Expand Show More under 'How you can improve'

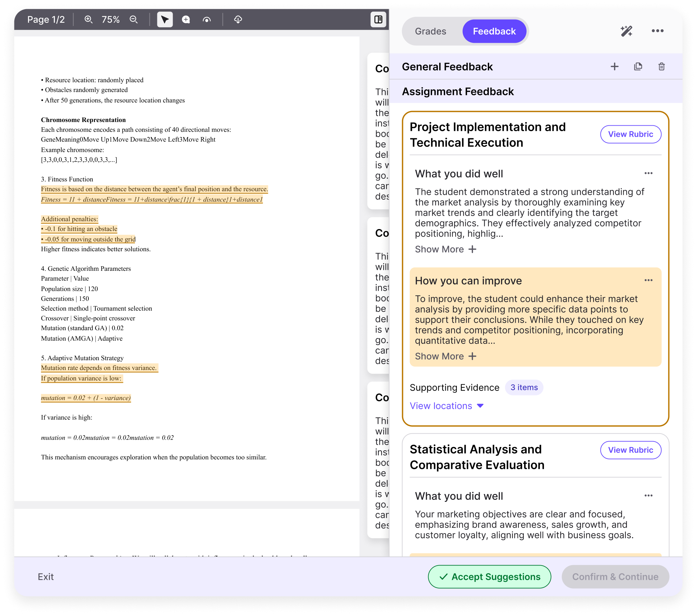point(445,356)
